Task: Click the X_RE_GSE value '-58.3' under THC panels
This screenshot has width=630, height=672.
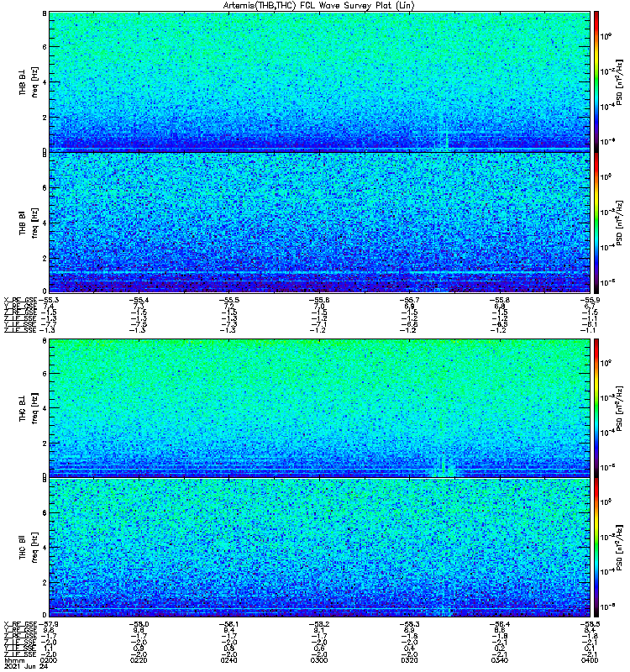Action: tap(410, 624)
